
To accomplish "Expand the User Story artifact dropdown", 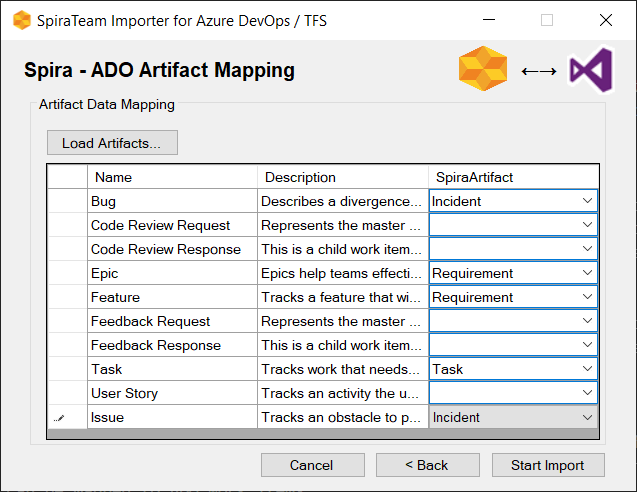I will coord(586,393).
